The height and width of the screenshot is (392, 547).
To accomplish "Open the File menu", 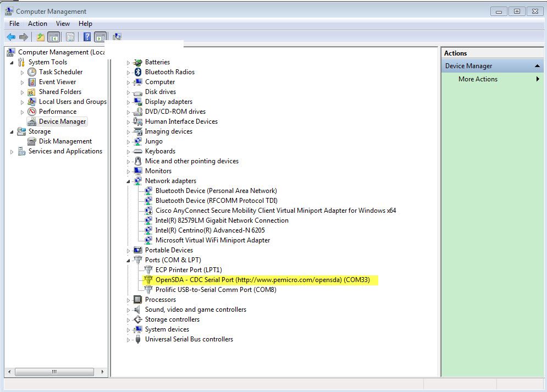I will click(14, 24).
